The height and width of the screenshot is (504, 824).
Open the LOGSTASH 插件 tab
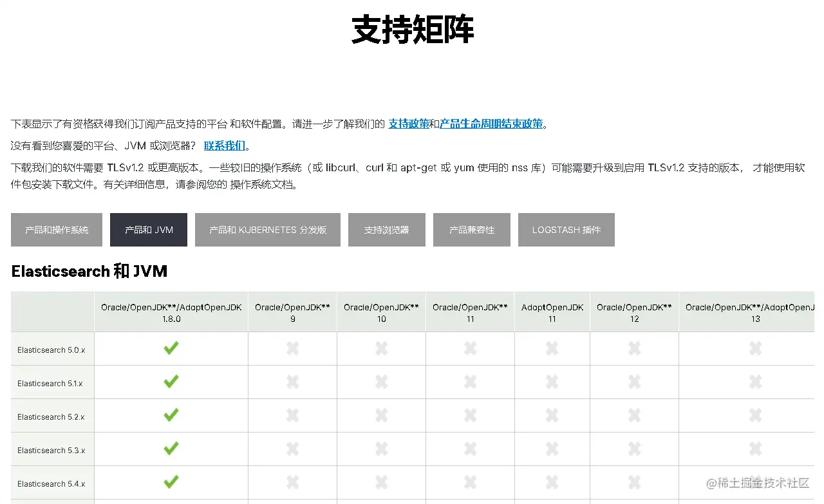(566, 230)
